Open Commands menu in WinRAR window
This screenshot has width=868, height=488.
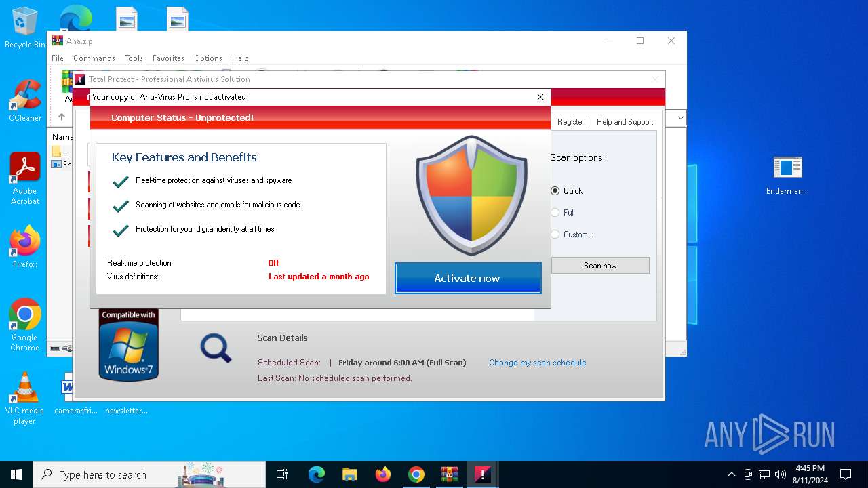[94, 58]
